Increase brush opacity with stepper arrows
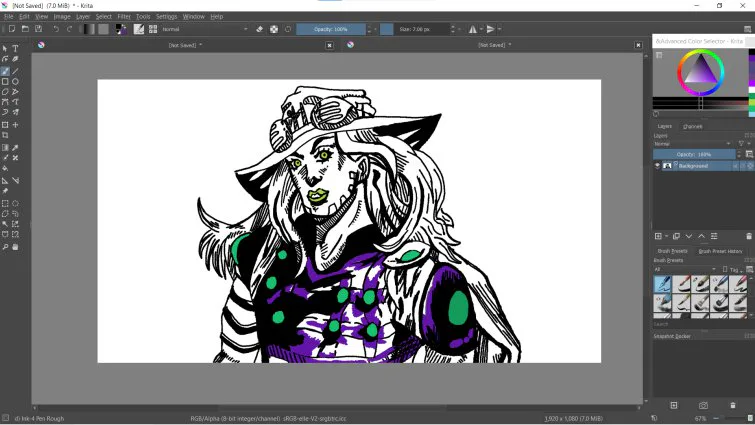Image resolution: width=755 pixels, height=425 pixels. coord(369,26)
